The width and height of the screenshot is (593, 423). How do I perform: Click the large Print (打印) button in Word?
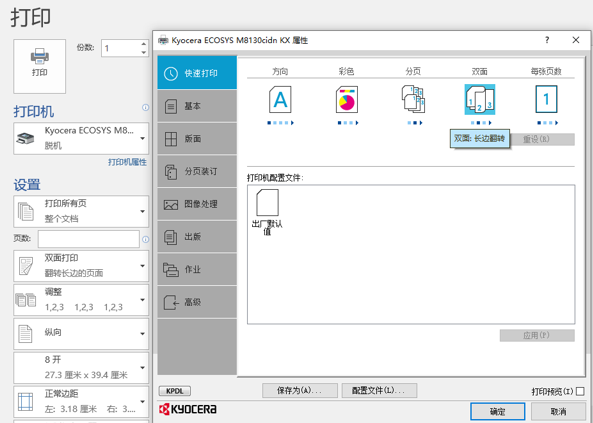[39, 66]
